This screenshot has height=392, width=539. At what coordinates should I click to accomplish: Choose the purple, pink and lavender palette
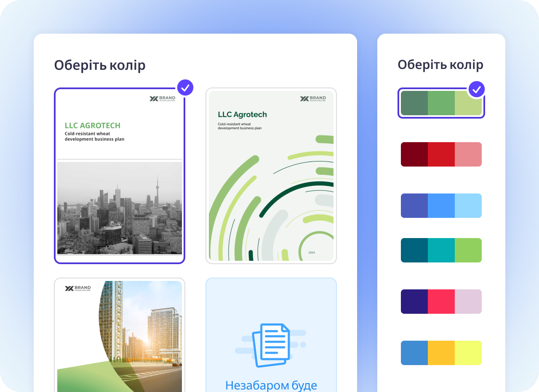tap(441, 302)
